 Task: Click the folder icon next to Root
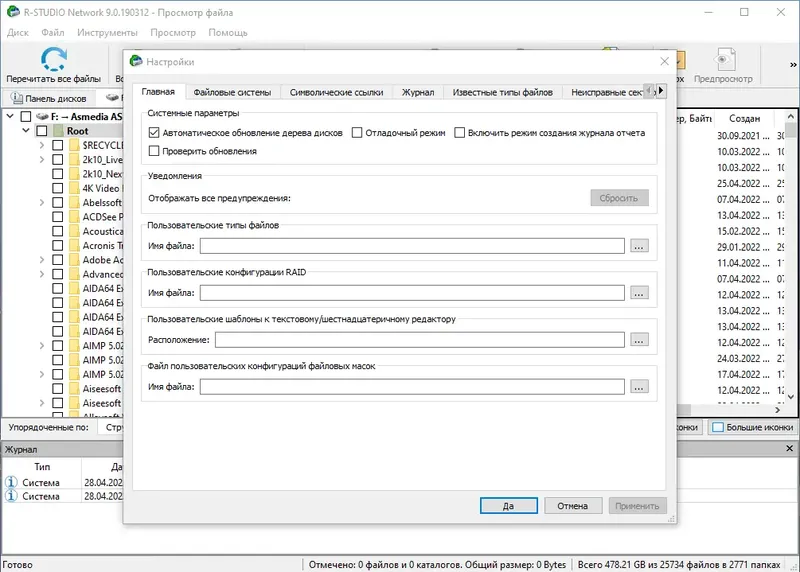point(58,131)
